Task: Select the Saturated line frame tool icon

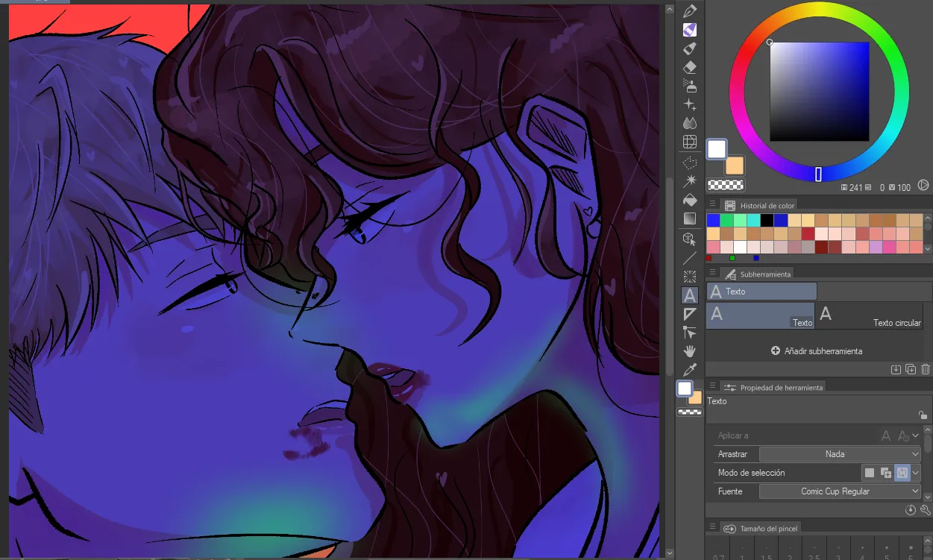Action: pyautogui.click(x=690, y=277)
